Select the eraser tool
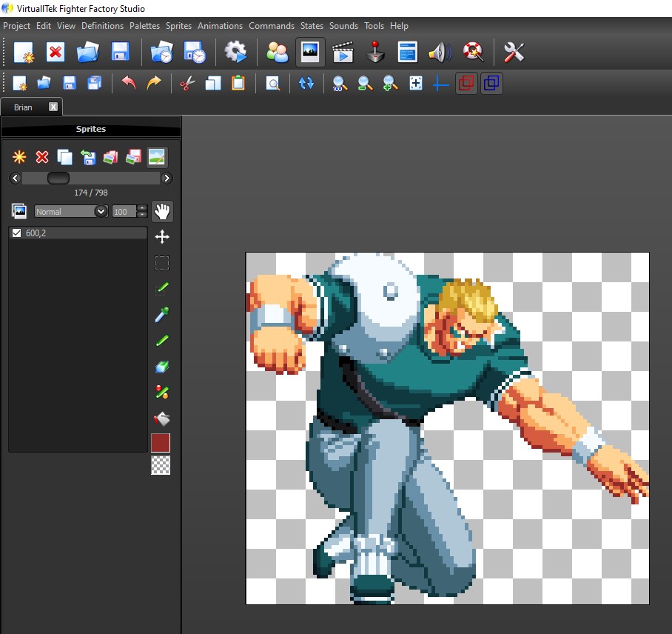 pos(161,367)
